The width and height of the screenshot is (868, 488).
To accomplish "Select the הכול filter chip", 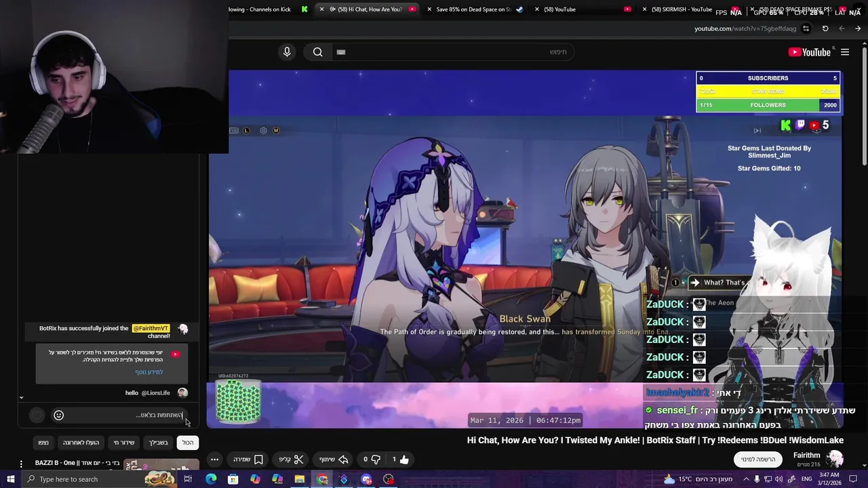I will coord(188,443).
